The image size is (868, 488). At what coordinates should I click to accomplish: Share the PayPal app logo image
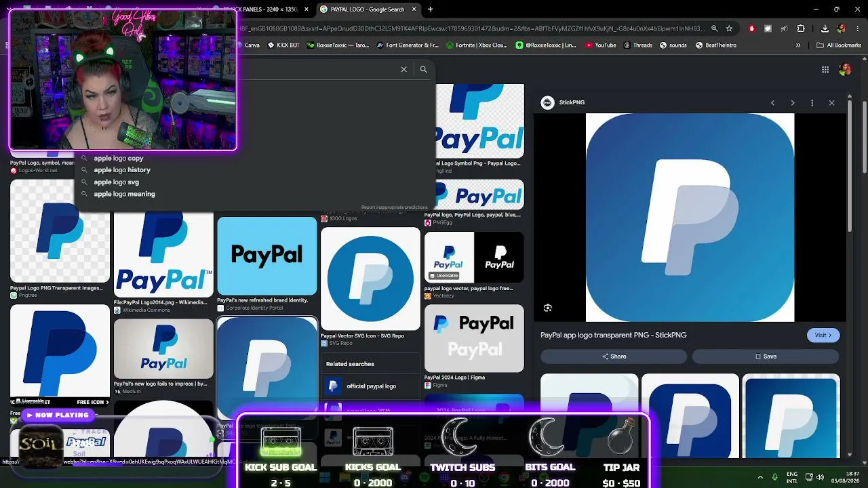tap(614, 357)
